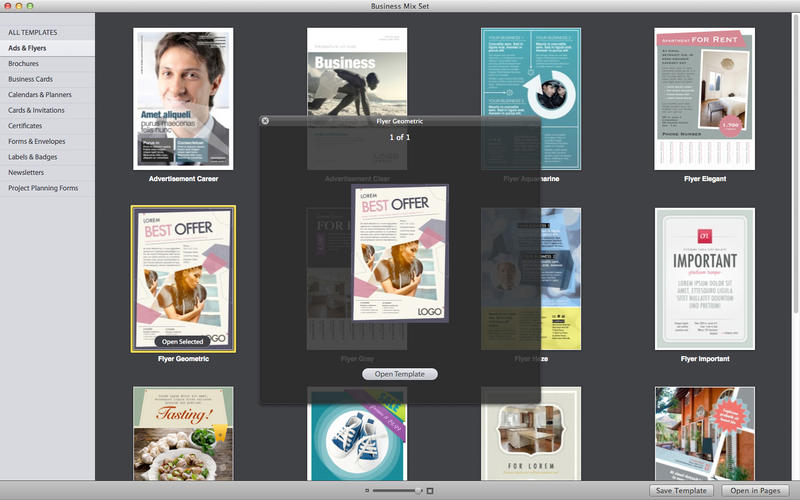Click the BEST OFFER preview page in popup
This screenshot has width=800, height=500.
400,254
